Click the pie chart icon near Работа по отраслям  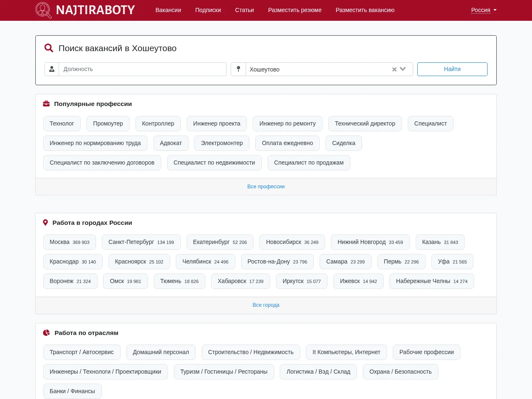tap(47, 333)
